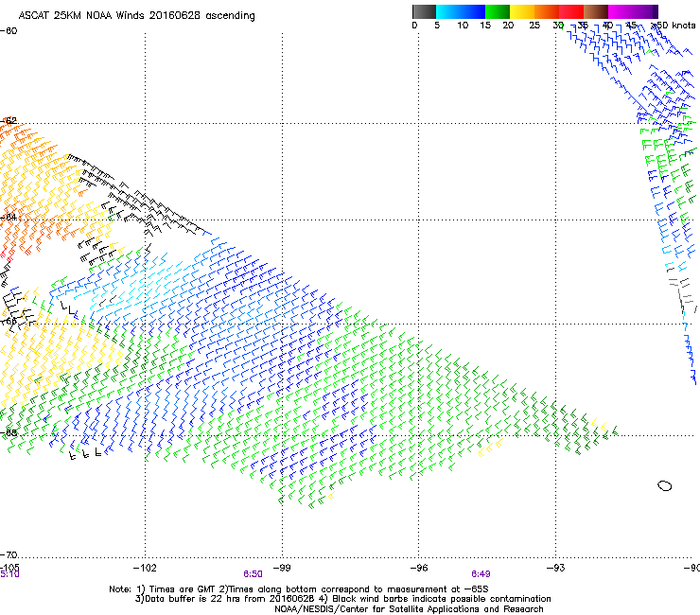This screenshot has height=615, width=700.
Task: Click the -96 longitude label
Action: click(418, 568)
